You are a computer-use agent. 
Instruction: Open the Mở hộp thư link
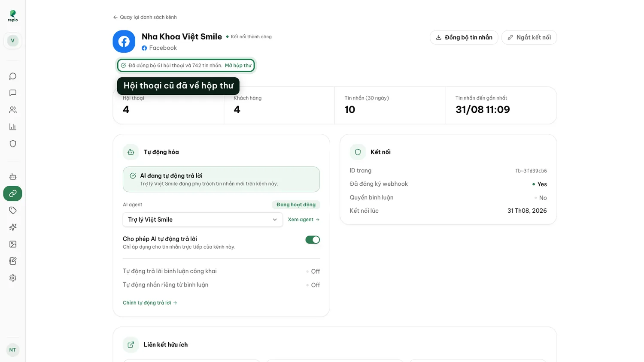point(238,66)
